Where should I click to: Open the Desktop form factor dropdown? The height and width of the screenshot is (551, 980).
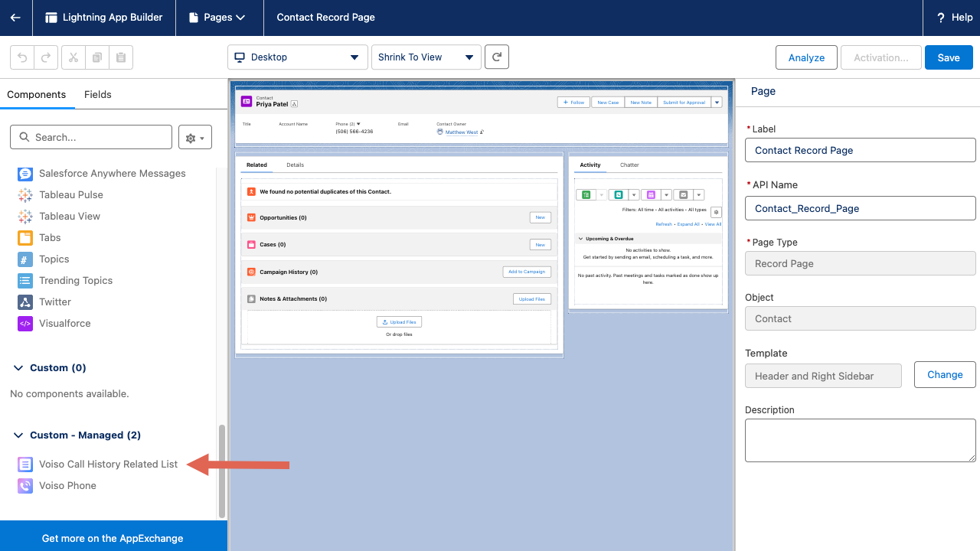[297, 57]
